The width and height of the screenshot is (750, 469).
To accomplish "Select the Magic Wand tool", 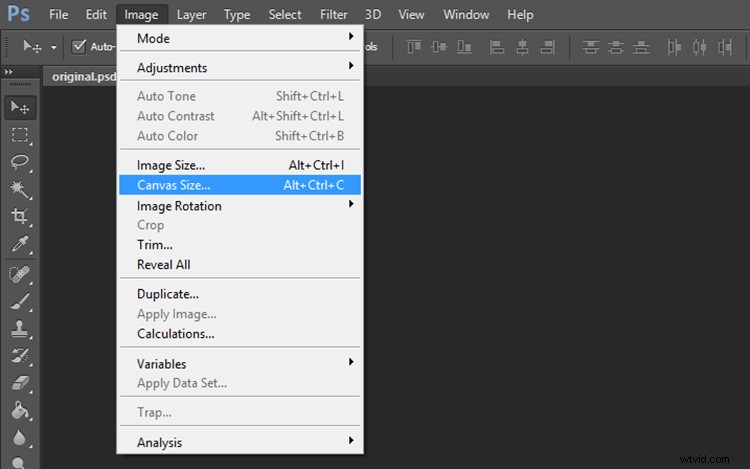I will click(20, 188).
